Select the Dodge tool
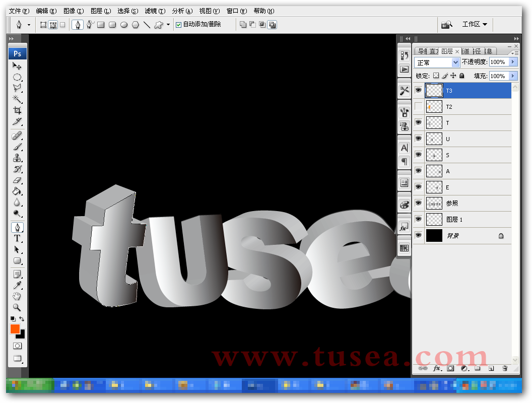Screen dimensions: 532x403 [x=17, y=214]
